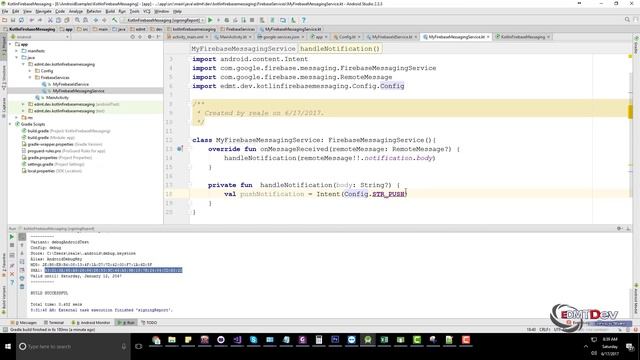Switch to activity_main.xml editor tab
The height and width of the screenshot is (360, 640).
click(x=187, y=37)
